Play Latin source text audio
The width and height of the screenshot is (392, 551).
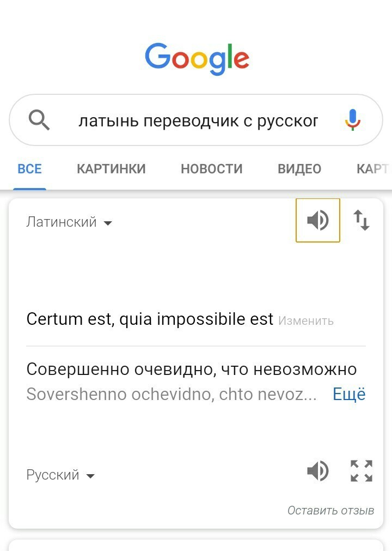pyautogui.click(x=318, y=220)
